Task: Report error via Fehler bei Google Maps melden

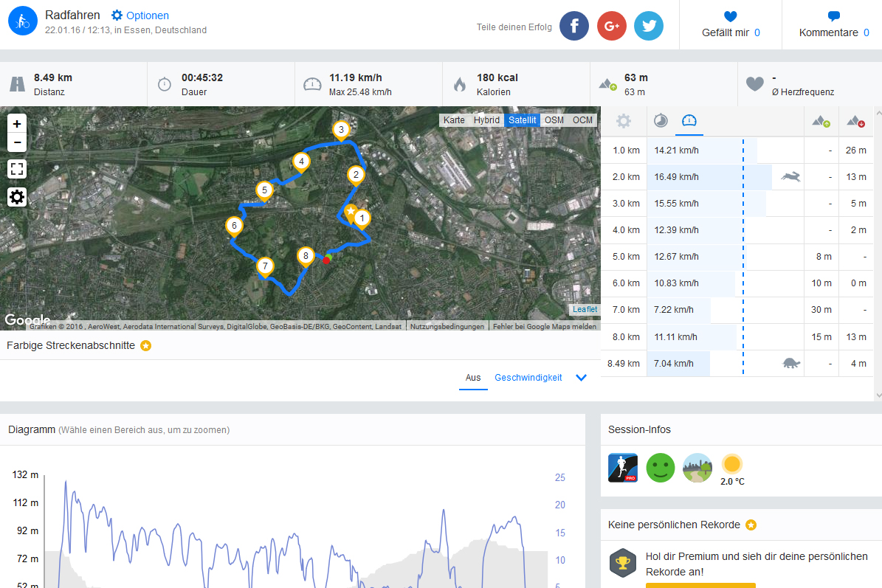Action: point(545,327)
